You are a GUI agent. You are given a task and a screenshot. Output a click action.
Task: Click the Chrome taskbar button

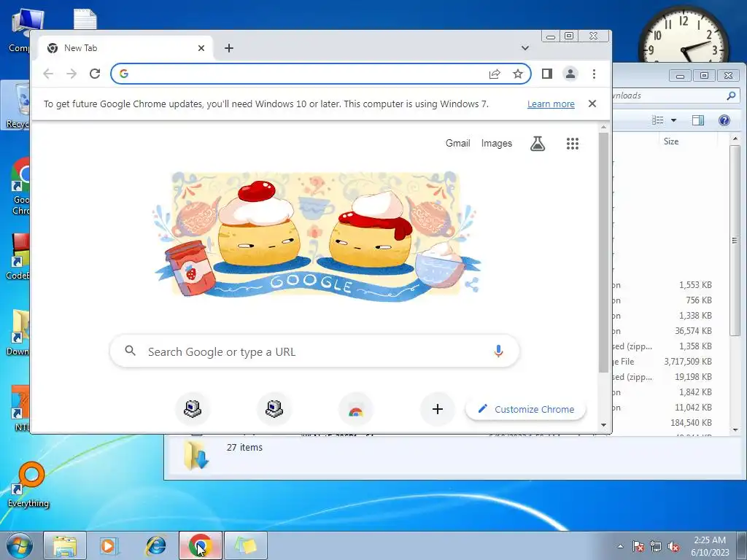(201, 545)
